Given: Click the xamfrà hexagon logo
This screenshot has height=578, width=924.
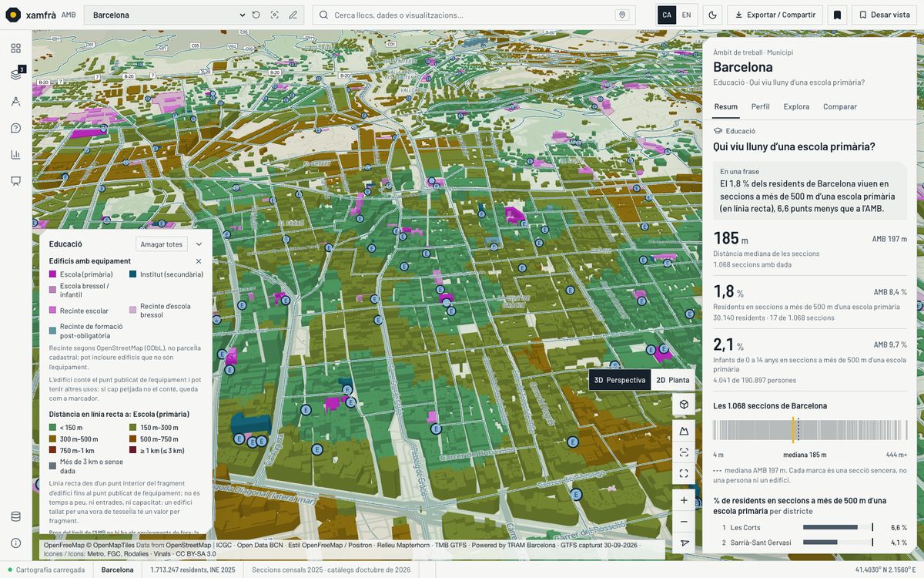Looking at the screenshot, I should [13, 15].
